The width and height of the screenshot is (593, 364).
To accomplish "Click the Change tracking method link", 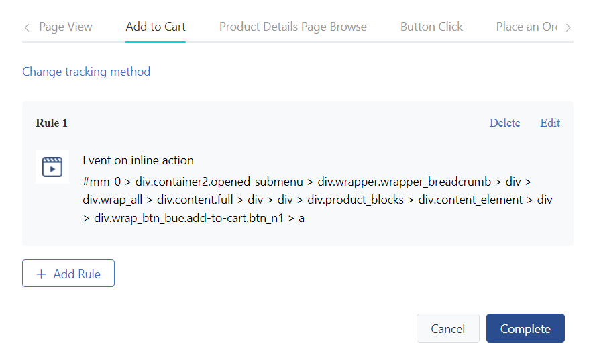I will point(86,72).
